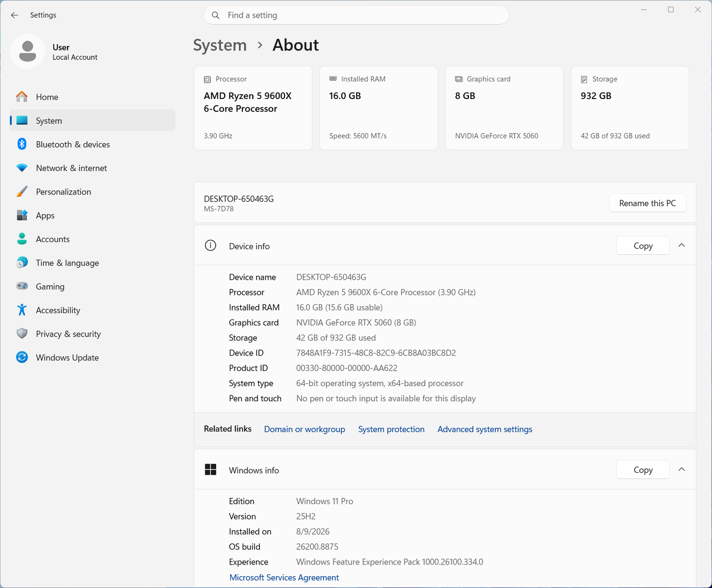Image resolution: width=712 pixels, height=588 pixels.
Task: Open the Apps settings category
Action: click(93, 216)
